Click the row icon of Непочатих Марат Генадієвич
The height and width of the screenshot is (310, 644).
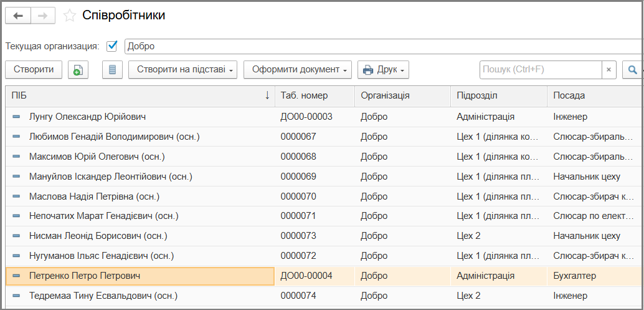click(x=16, y=216)
